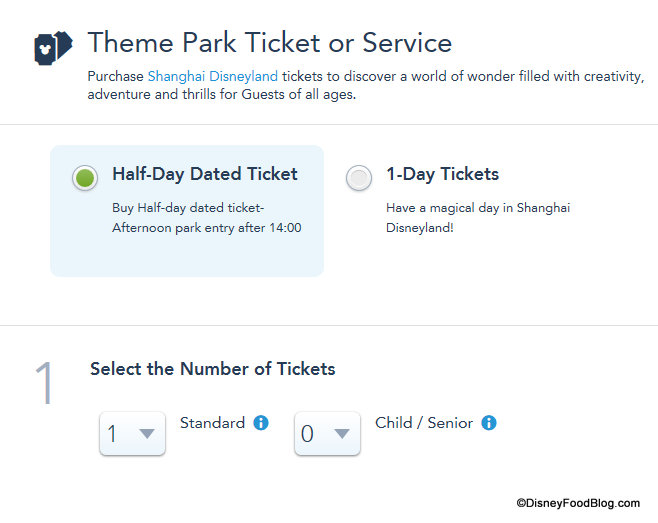The width and height of the screenshot is (658, 523).
Task: Click the Select the Number of Tickets heading
Action: (213, 369)
